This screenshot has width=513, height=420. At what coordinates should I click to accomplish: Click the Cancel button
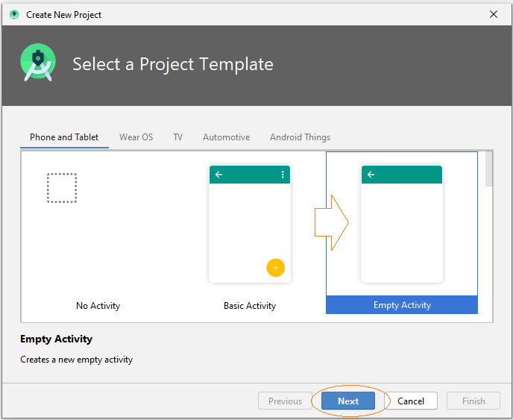(x=411, y=401)
